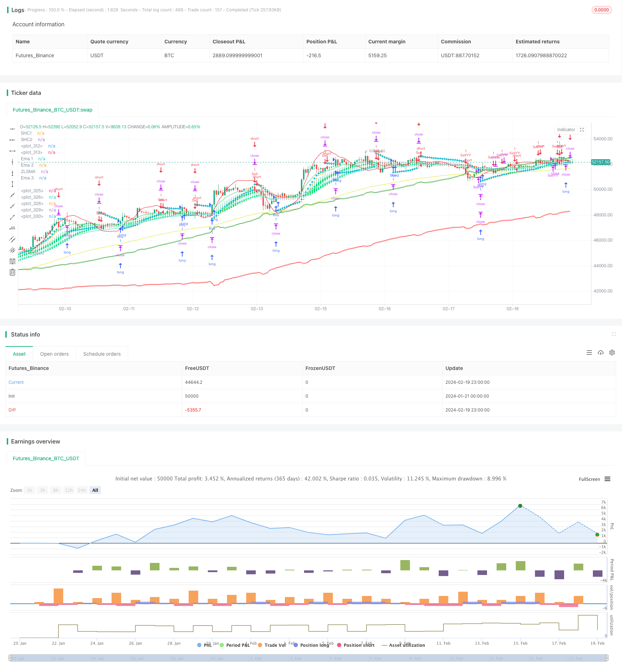Choose the parallel channel lines tool
The height and width of the screenshot is (672, 622).
click(x=12, y=239)
